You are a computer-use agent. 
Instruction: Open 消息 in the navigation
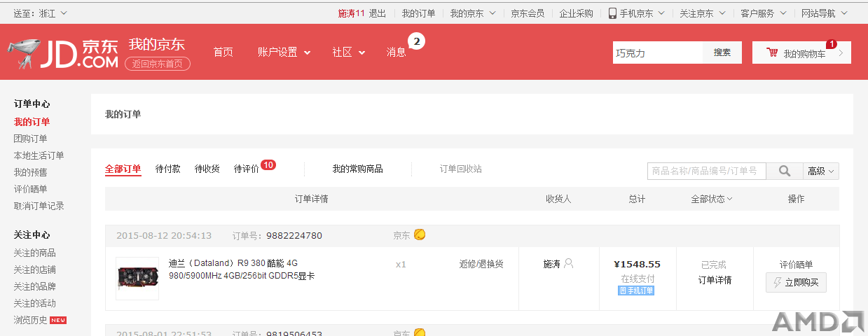coord(397,52)
